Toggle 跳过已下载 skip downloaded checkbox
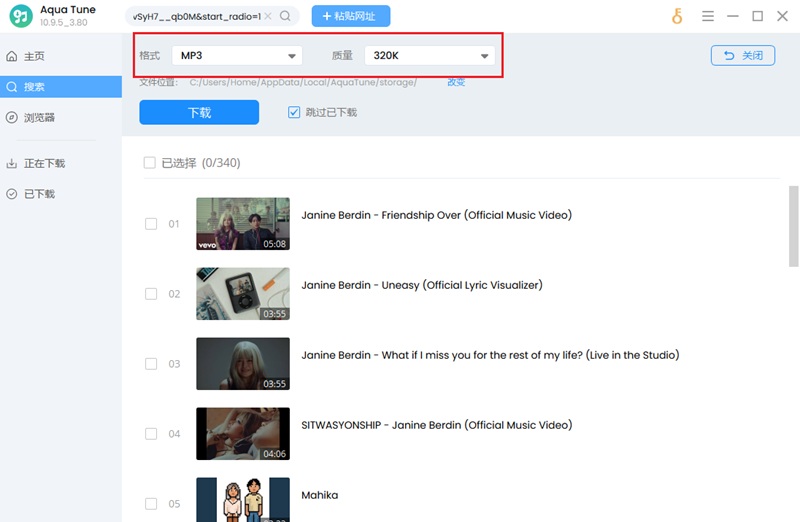 tap(294, 112)
